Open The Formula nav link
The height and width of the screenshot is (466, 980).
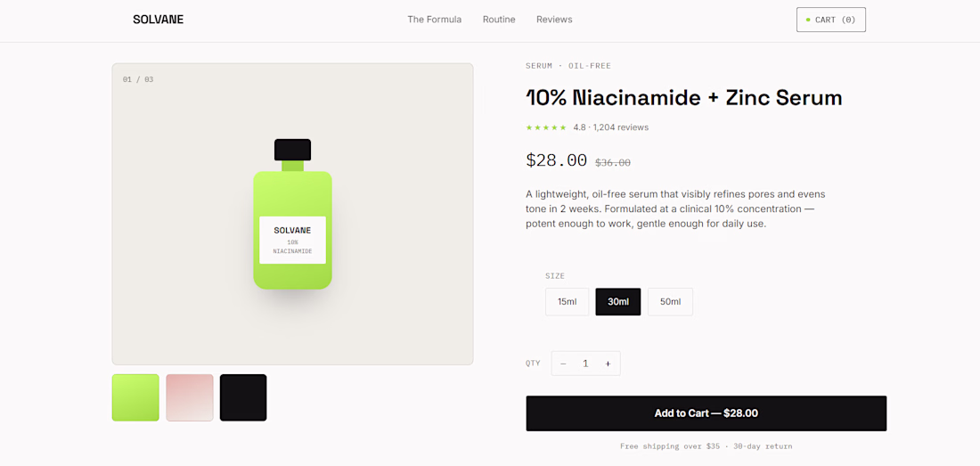[435, 20]
